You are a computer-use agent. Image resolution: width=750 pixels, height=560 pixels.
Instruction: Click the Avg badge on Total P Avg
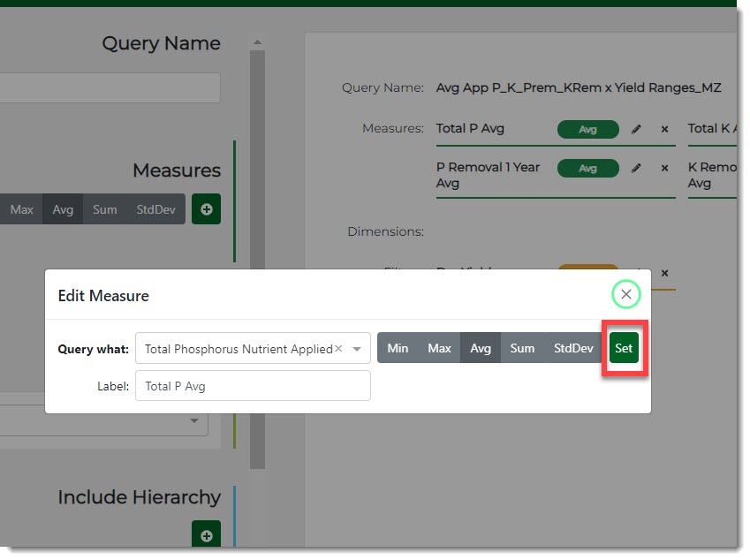click(x=587, y=129)
